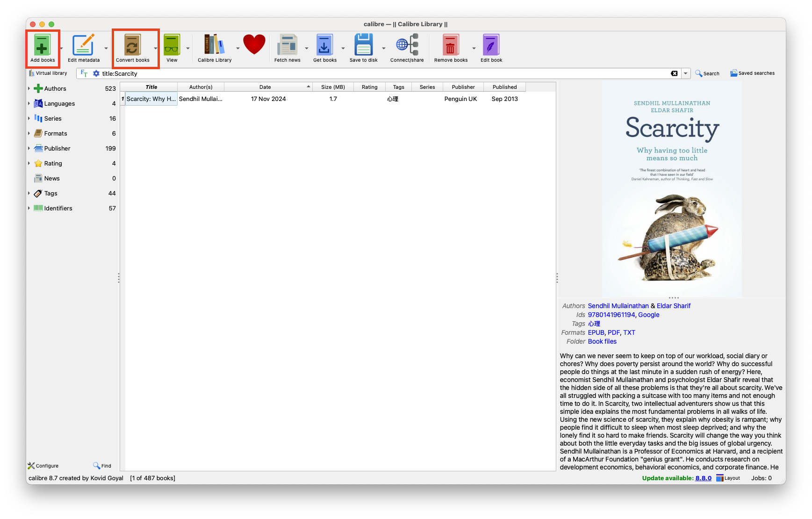Open View dropdown arrow
This screenshot has height=519, width=812.
188,48
